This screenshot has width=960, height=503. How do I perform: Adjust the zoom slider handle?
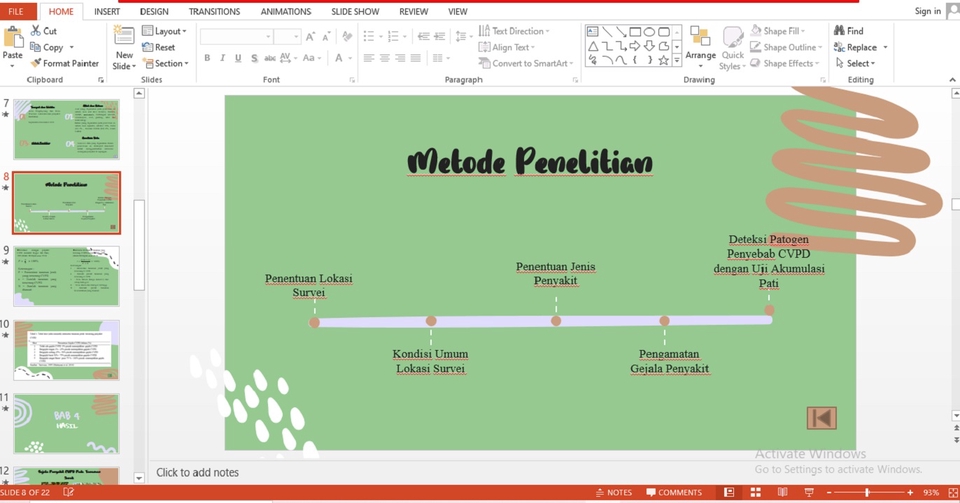867,493
